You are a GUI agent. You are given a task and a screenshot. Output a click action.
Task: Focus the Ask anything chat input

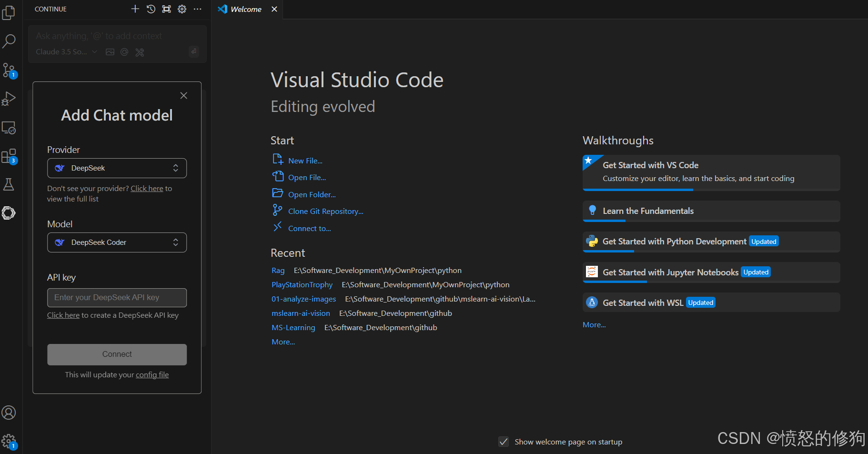[117, 36]
